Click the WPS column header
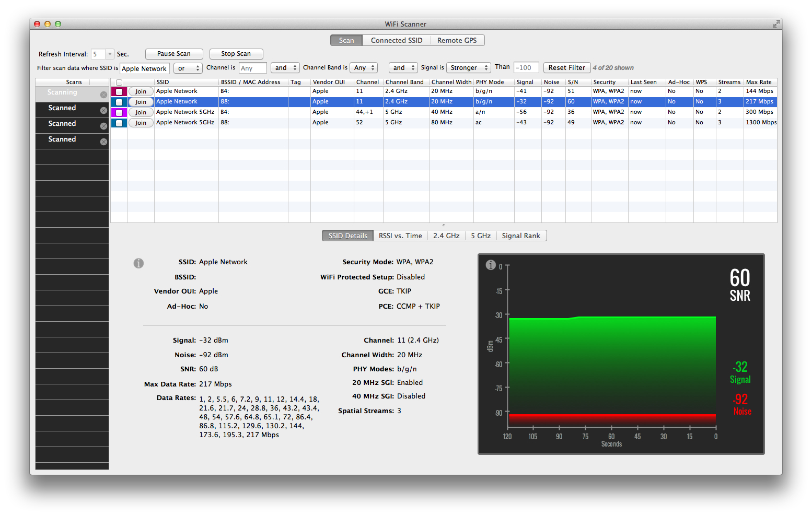 click(705, 82)
